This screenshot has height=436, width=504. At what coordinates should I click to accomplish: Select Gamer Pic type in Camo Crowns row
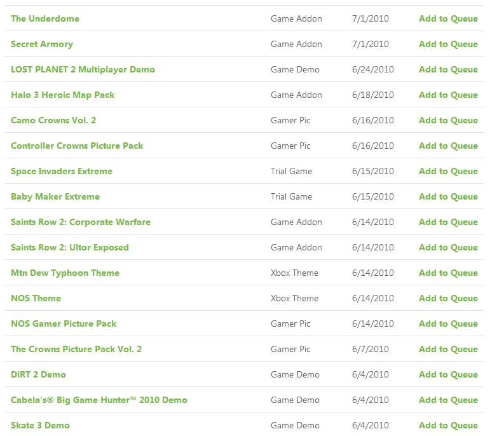point(290,120)
